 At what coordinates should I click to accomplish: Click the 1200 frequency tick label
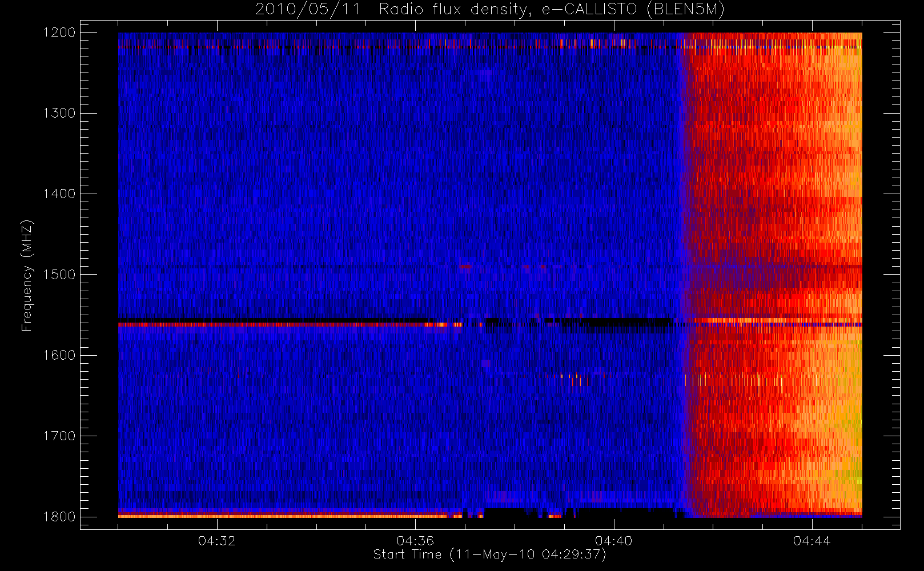59,33
